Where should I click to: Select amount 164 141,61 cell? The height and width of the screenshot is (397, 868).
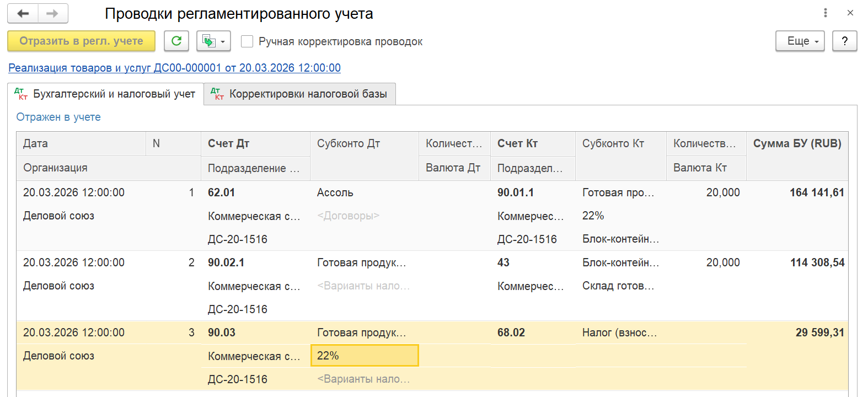point(797,192)
